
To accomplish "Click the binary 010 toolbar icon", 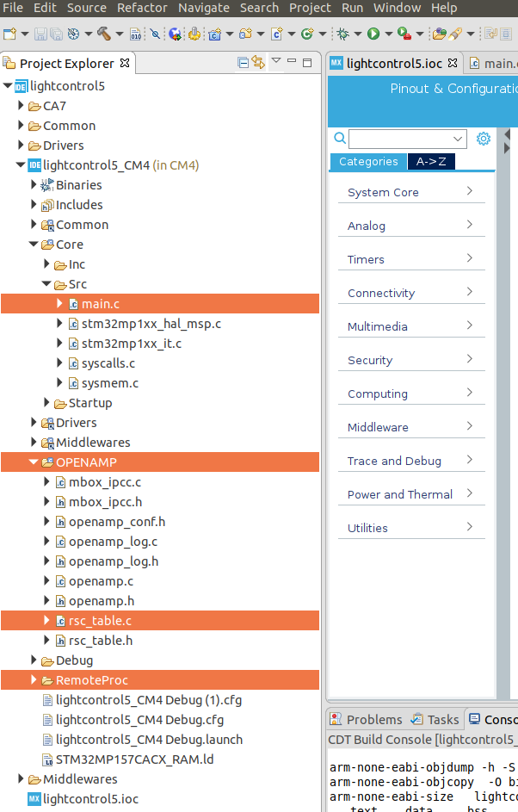I will [x=135, y=34].
